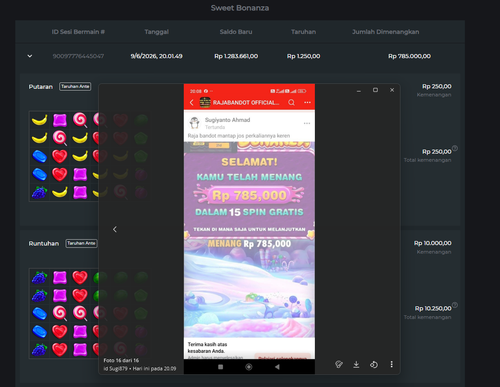Viewport: 500px width, 387px height.
Task: Tap the Android triangle back button
Action: coord(277,367)
